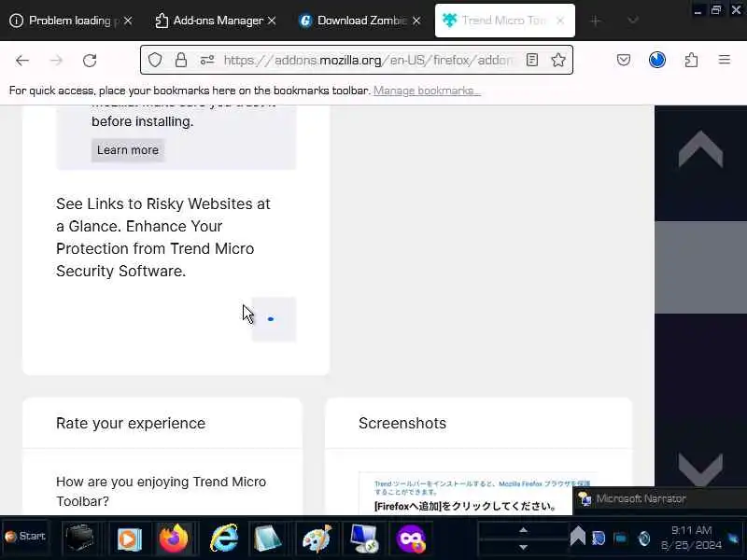Click the network tray icon
Screen dimensions: 747x560
[598, 539]
